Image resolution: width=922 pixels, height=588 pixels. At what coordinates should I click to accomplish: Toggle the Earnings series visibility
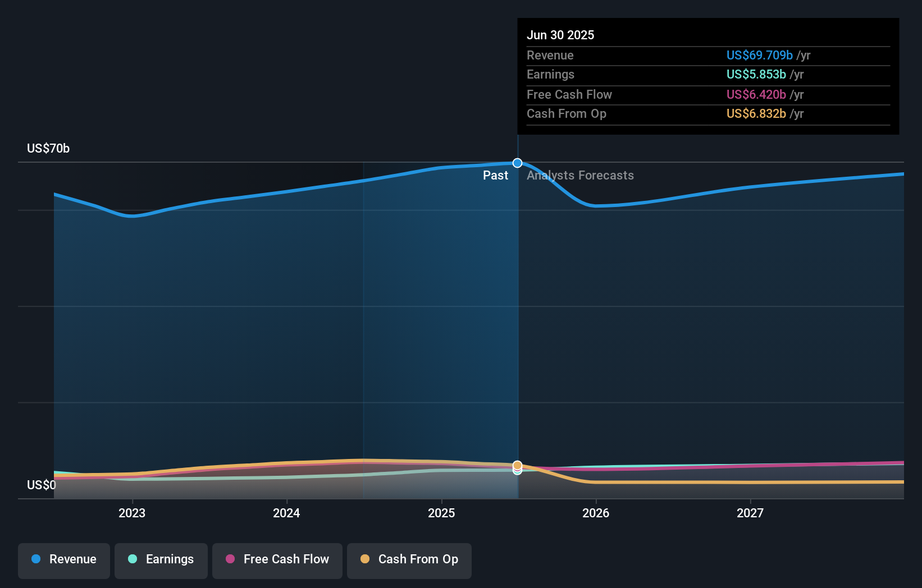(x=161, y=559)
